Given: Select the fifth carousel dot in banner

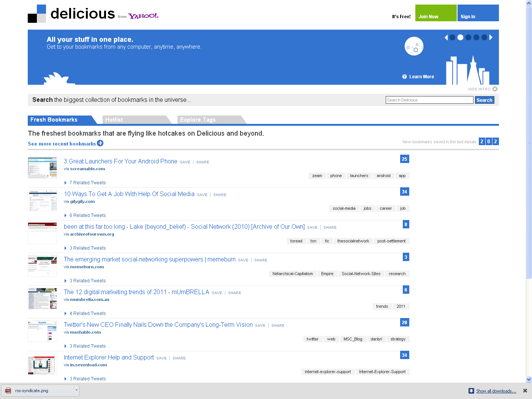Looking at the screenshot, I should click(484, 37).
